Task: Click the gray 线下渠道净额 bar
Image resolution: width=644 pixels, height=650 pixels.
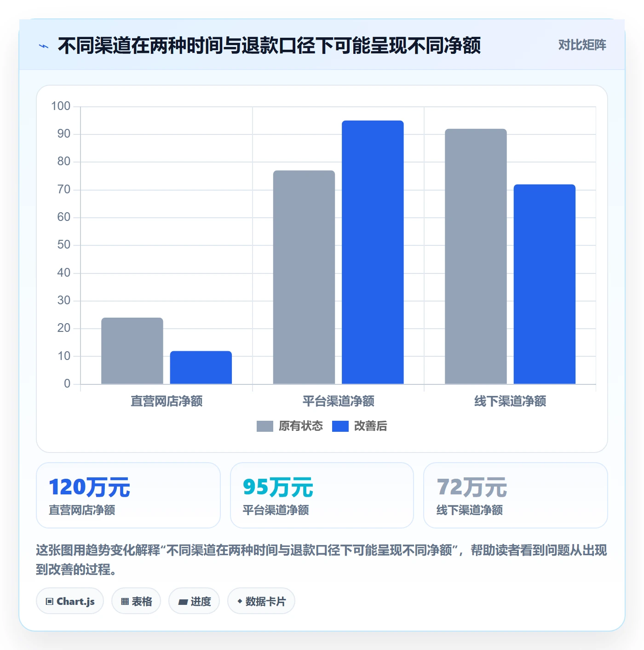Action: 476,256
